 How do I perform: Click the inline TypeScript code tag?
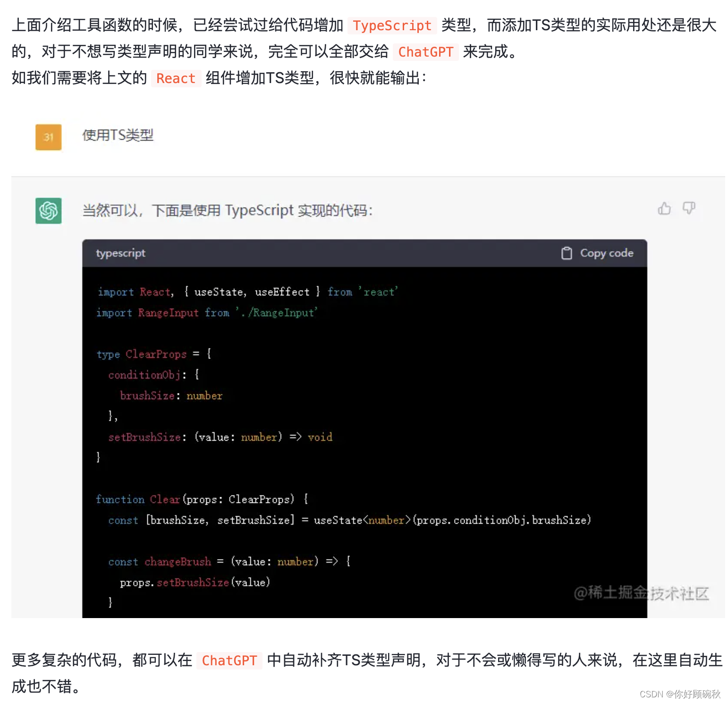pyautogui.click(x=392, y=25)
